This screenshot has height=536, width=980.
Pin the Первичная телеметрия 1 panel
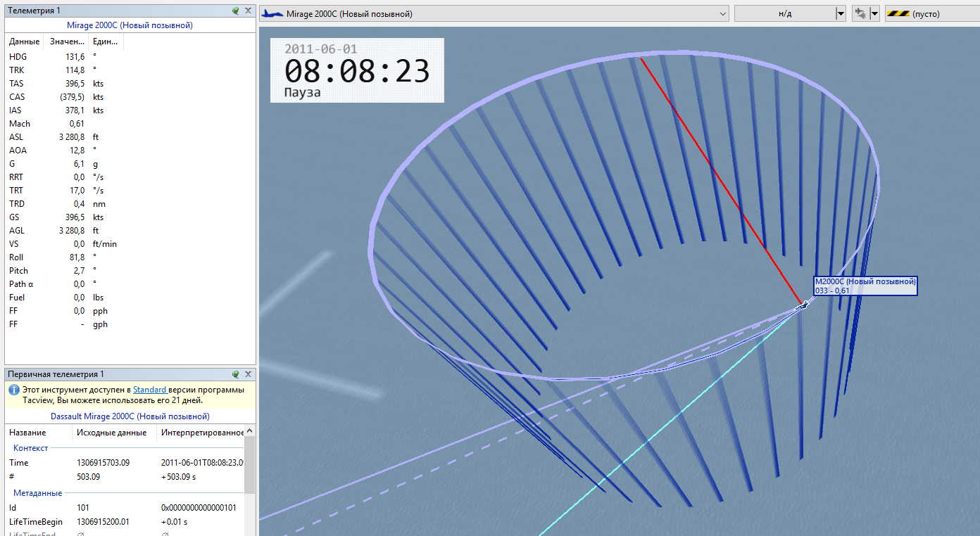[x=236, y=374]
